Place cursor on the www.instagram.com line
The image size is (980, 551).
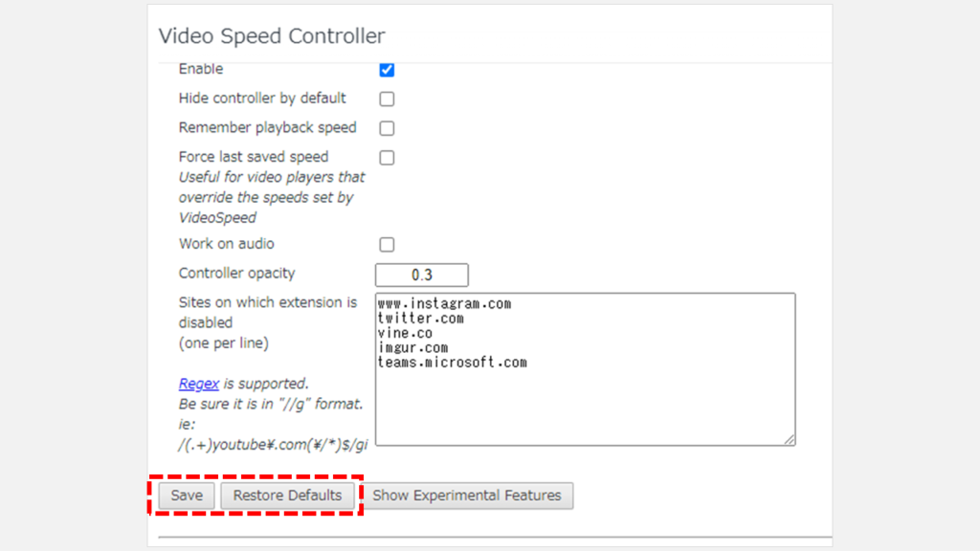444,304
